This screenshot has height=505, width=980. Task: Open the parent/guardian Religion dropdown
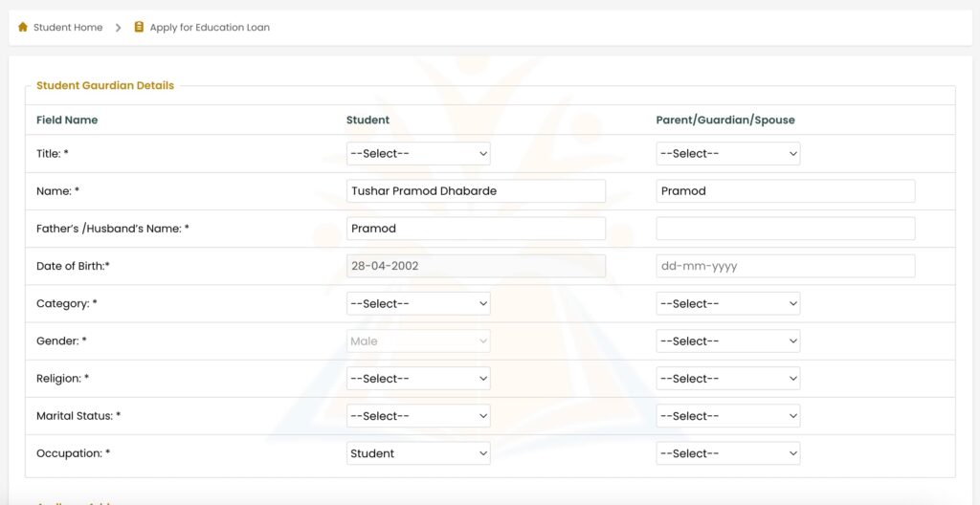[x=728, y=379]
